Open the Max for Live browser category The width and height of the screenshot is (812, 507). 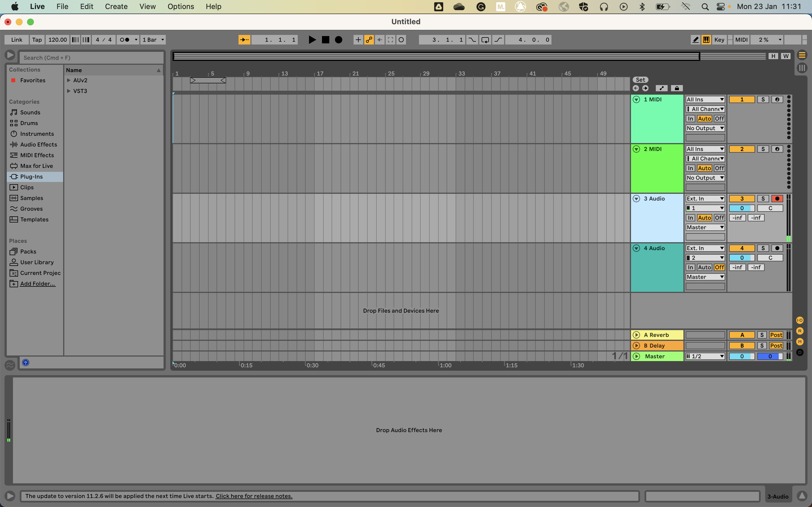click(x=36, y=166)
